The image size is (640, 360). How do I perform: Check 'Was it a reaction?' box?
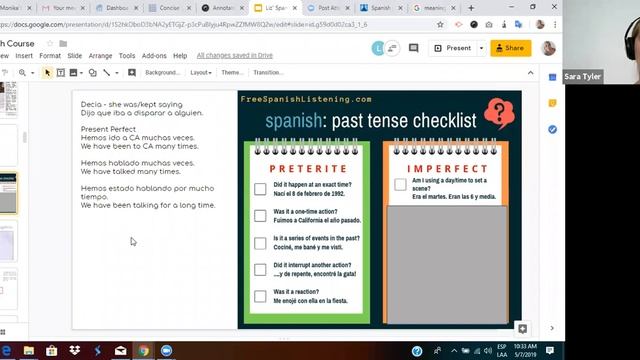click(x=260, y=296)
